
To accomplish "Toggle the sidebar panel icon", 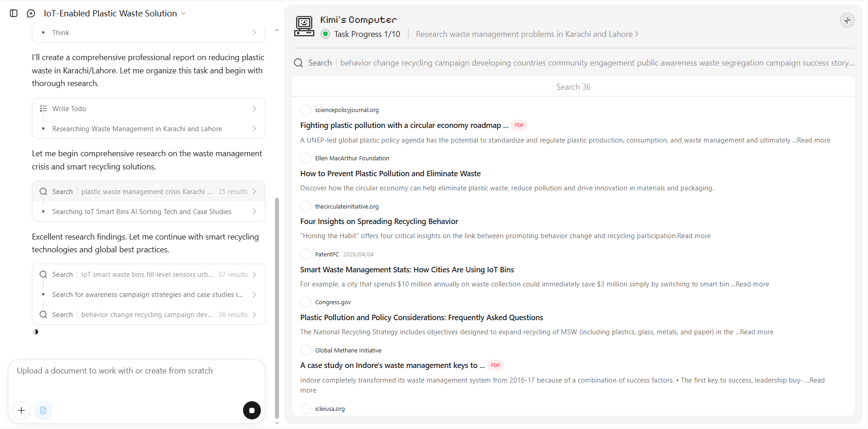I will click(14, 13).
